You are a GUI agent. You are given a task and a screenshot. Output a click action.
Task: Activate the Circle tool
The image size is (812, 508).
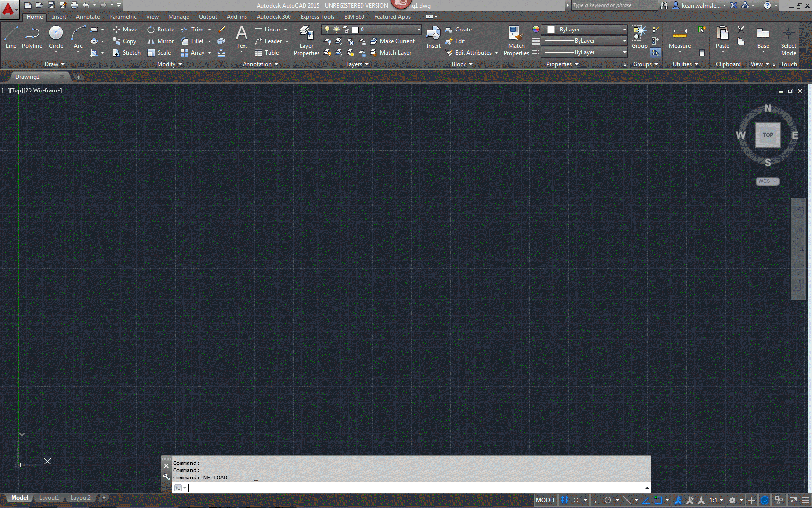(56, 38)
